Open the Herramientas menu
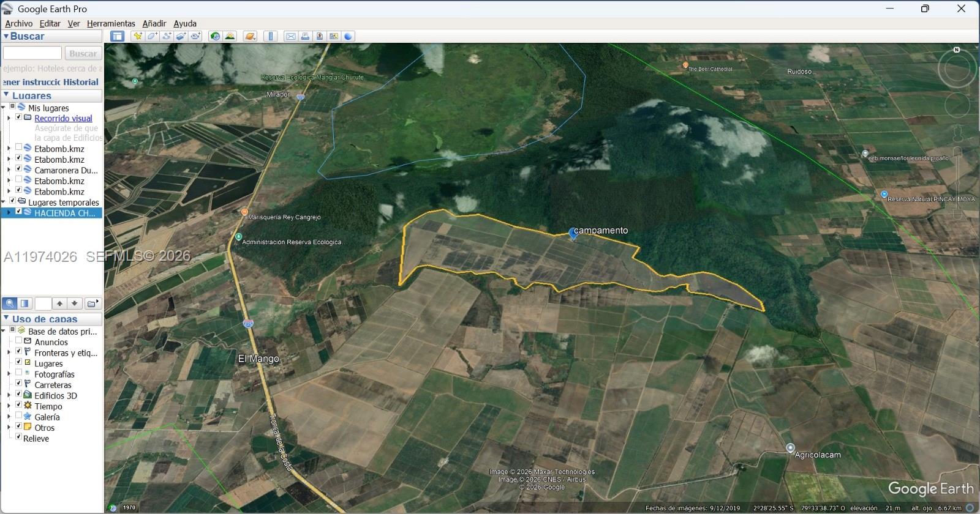Screen dimensions: 980x514 pyautogui.click(x=111, y=23)
